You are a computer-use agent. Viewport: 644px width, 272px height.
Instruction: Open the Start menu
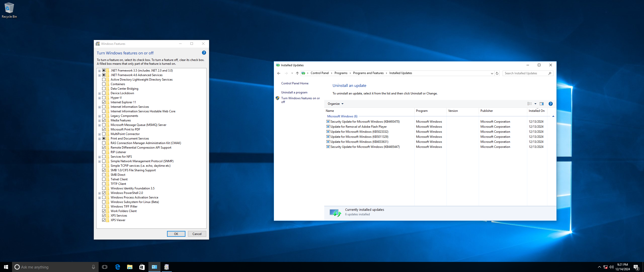[6, 267]
